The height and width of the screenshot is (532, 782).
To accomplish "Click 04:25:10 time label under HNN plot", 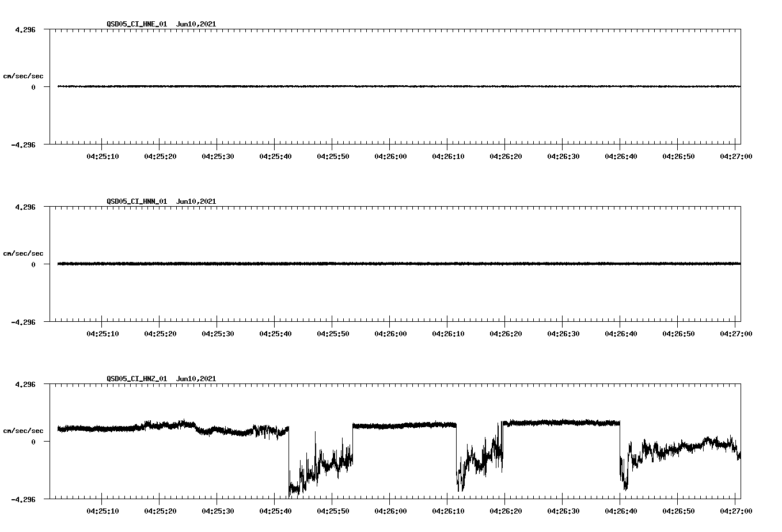I will (103, 333).
